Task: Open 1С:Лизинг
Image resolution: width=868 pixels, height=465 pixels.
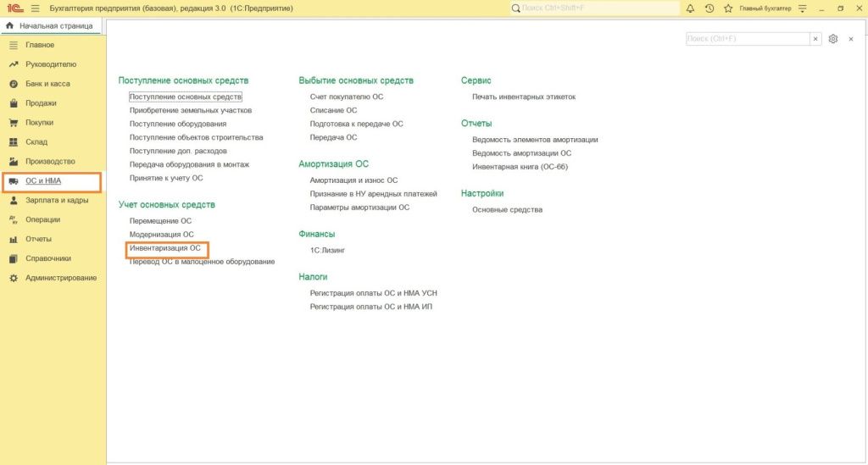Action: tap(327, 251)
